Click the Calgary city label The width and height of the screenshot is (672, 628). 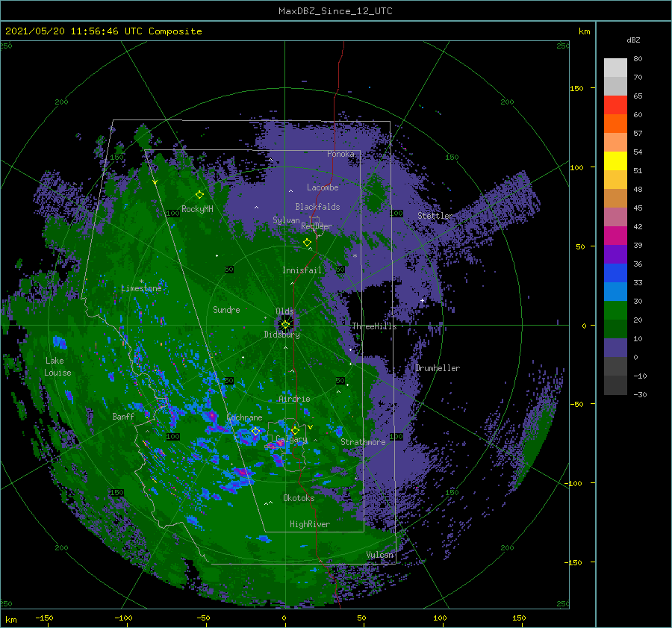click(291, 439)
